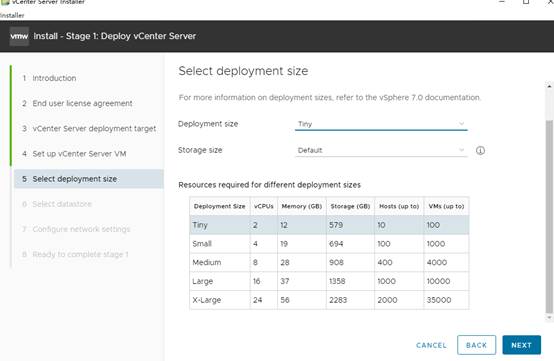Viewport: 554px width, 361px height.
Task: Click the Storage size field label
Action: point(200,150)
